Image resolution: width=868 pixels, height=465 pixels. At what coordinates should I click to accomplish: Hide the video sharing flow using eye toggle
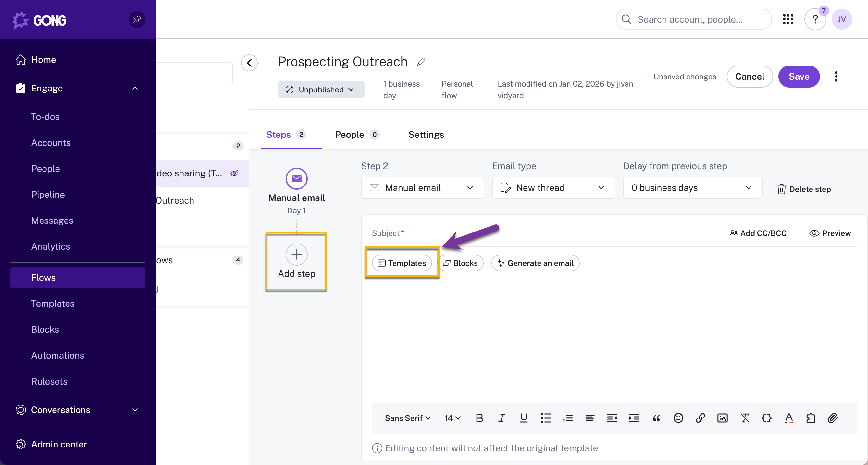point(234,173)
